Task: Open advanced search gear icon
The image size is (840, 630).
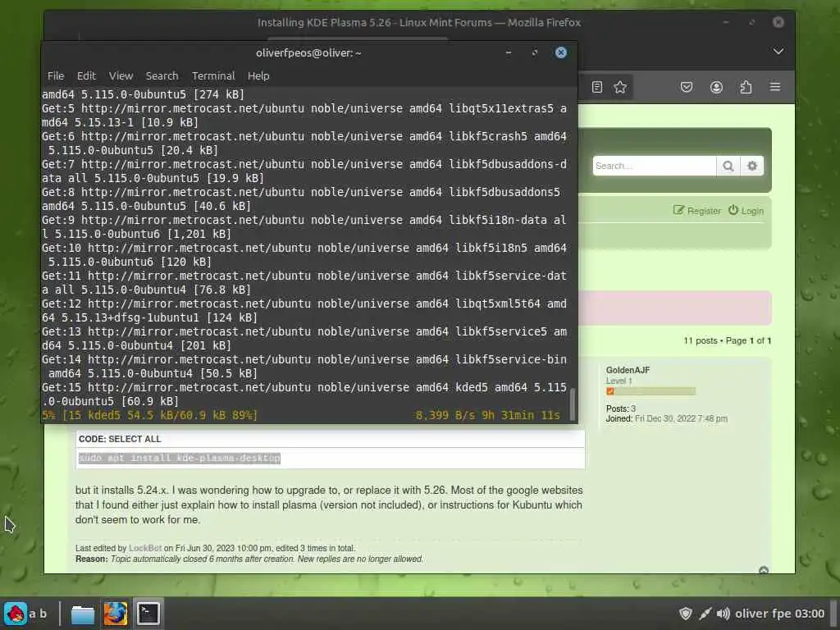Action: click(x=752, y=166)
